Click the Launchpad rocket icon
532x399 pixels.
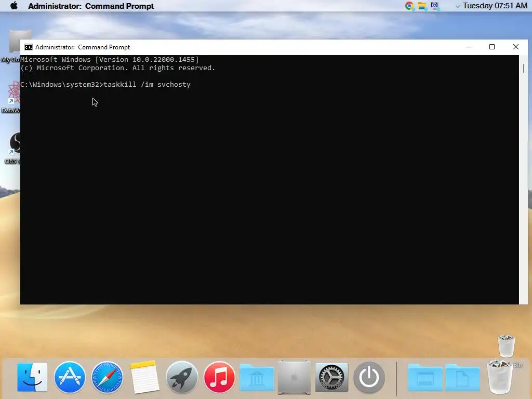(x=182, y=377)
